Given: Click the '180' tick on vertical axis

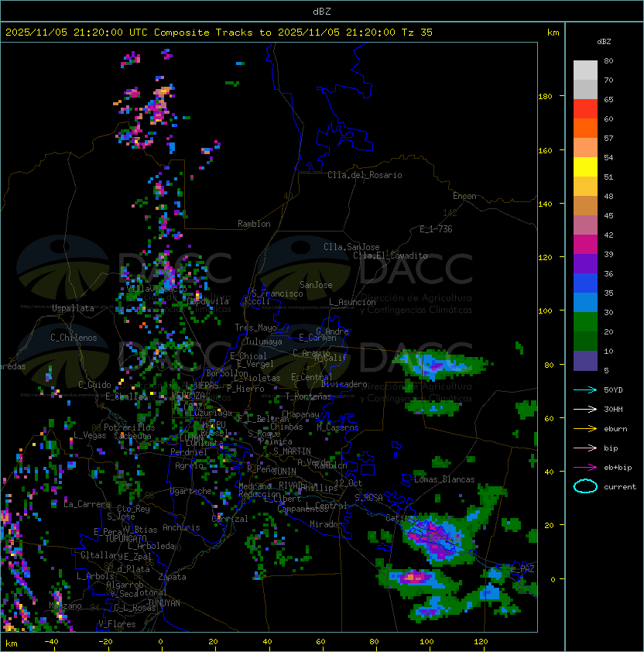Looking at the screenshot, I should 545,97.
